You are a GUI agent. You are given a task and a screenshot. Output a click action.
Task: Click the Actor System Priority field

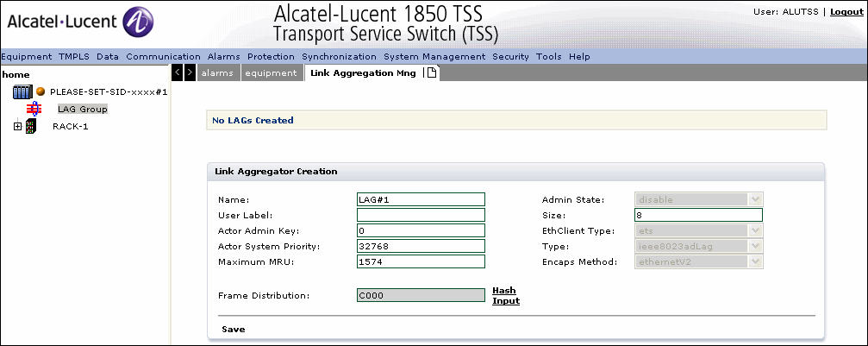tap(421, 246)
